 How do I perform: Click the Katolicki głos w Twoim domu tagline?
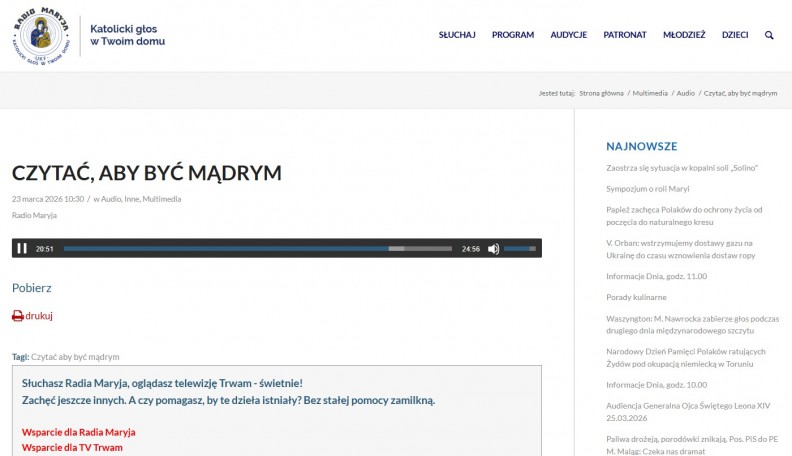point(127,35)
